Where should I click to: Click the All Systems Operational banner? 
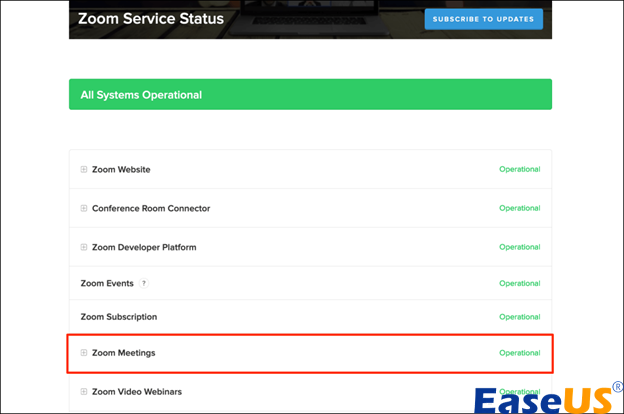click(310, 94)
